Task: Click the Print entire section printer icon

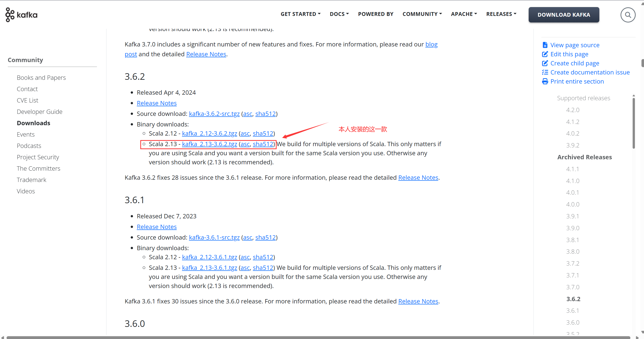Action: click(x=545, y=81)
